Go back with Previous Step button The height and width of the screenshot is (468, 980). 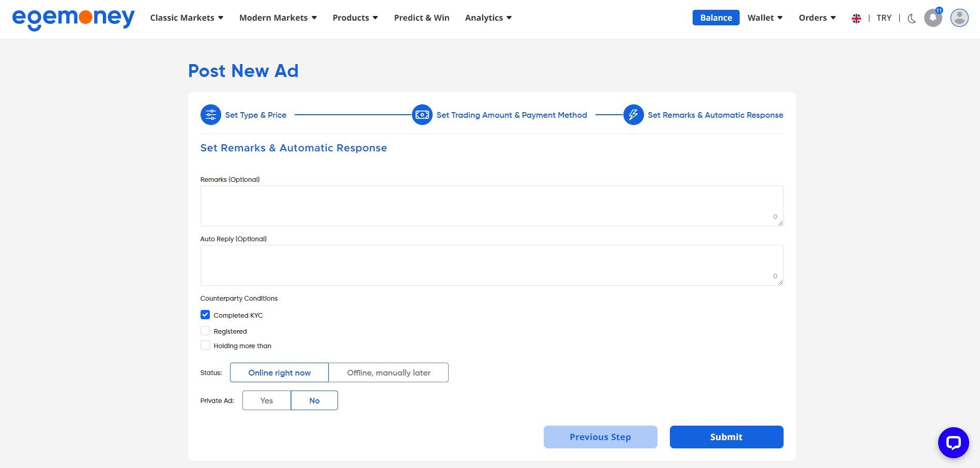(600, 436)
